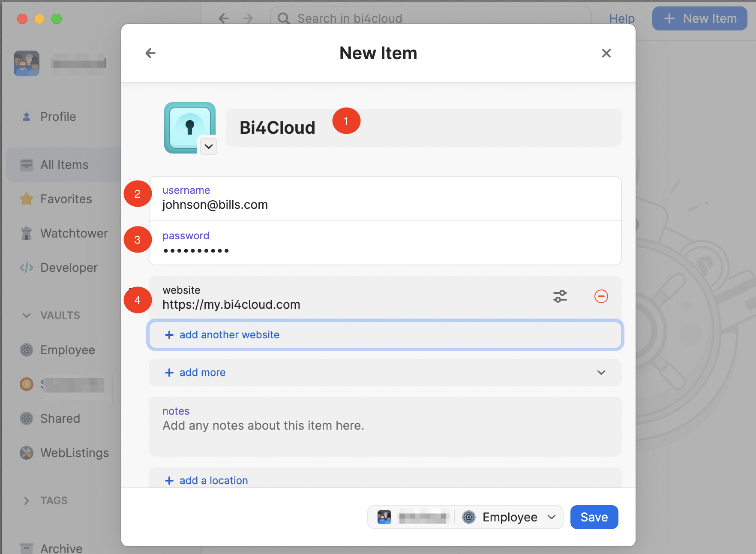Click the plus icon beside add another website
Image resolution: width=756 pixels, height=554 pixels.
pyautogui.click(x=169, y=335)
